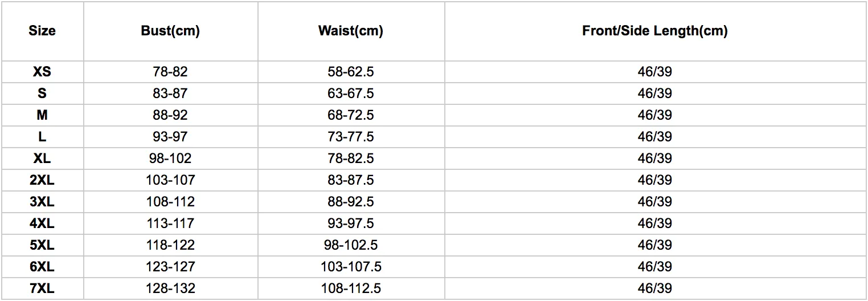The width and height of the screenshot is (868, 301).
Task: Click the XL size row label
Action: click(42, 158)
